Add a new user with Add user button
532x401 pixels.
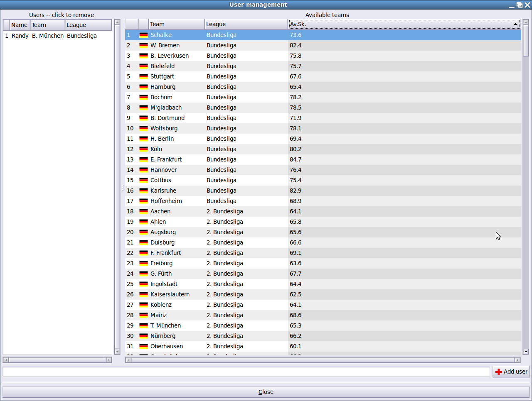pyautogui.click(x=511, y=372)
